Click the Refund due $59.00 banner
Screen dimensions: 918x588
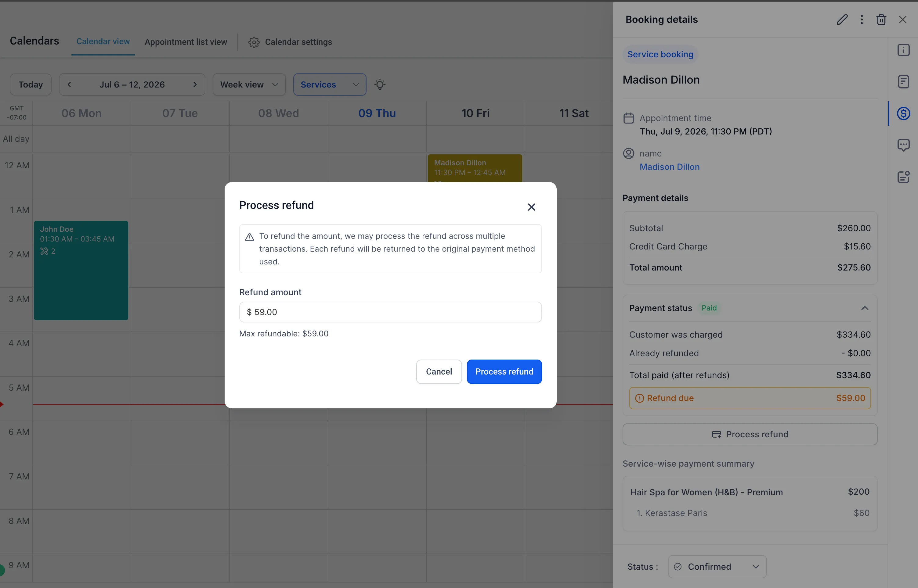[x=750, y=398]
